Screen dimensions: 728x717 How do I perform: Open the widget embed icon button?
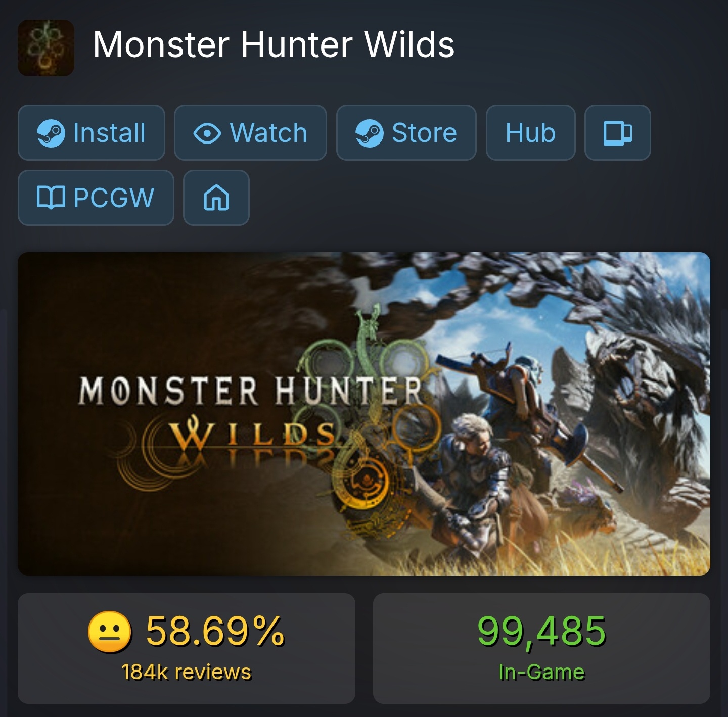[618, 133]
